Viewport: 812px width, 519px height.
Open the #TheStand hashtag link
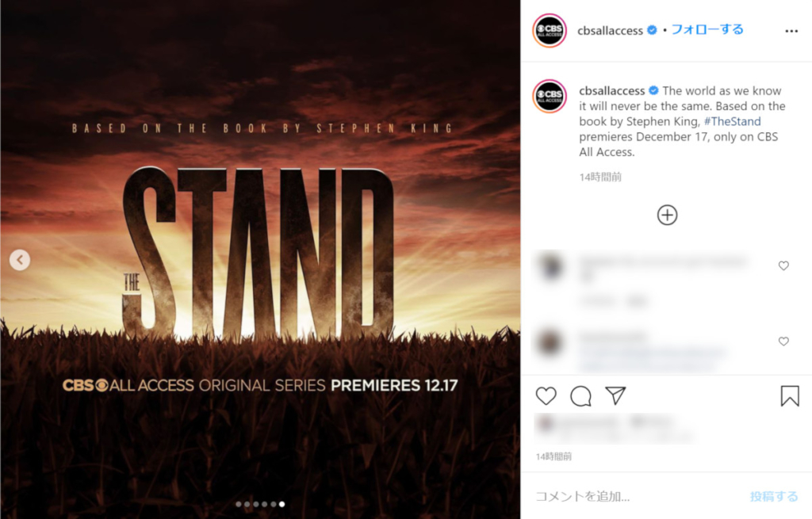(732, 121)
